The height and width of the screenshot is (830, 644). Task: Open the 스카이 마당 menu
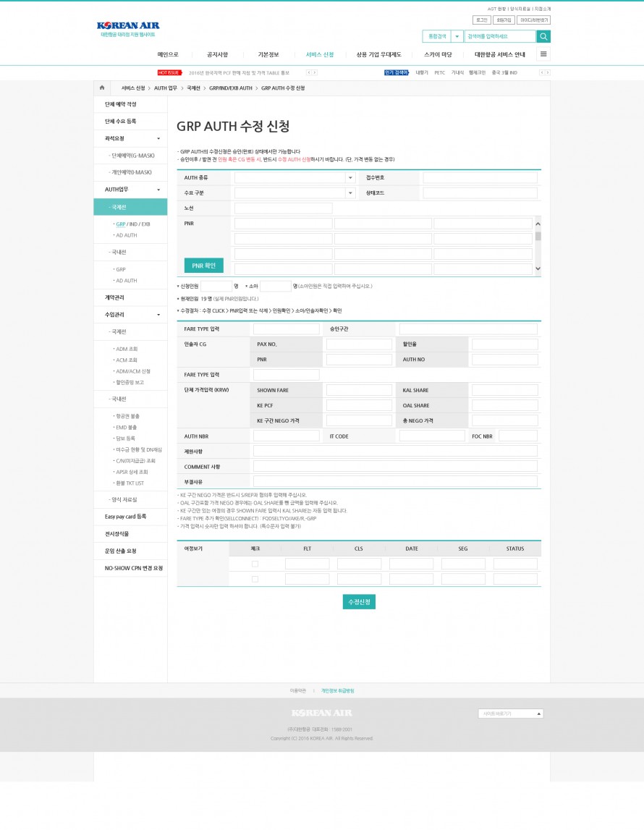(x=438, y=54)
